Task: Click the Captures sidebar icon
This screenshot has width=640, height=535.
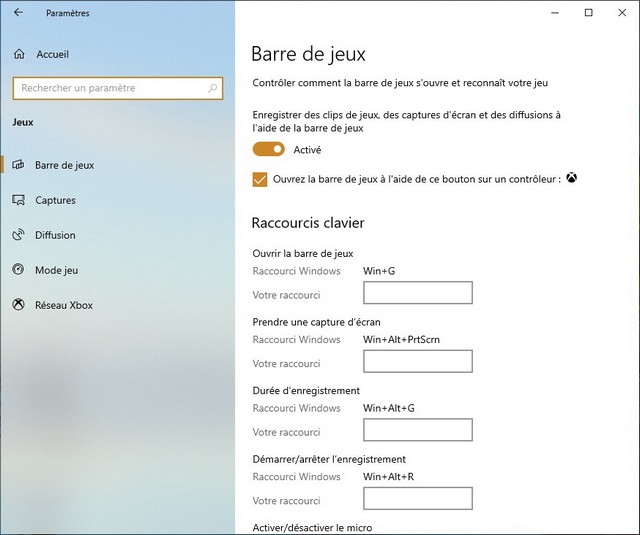Action: click(18, 200)
